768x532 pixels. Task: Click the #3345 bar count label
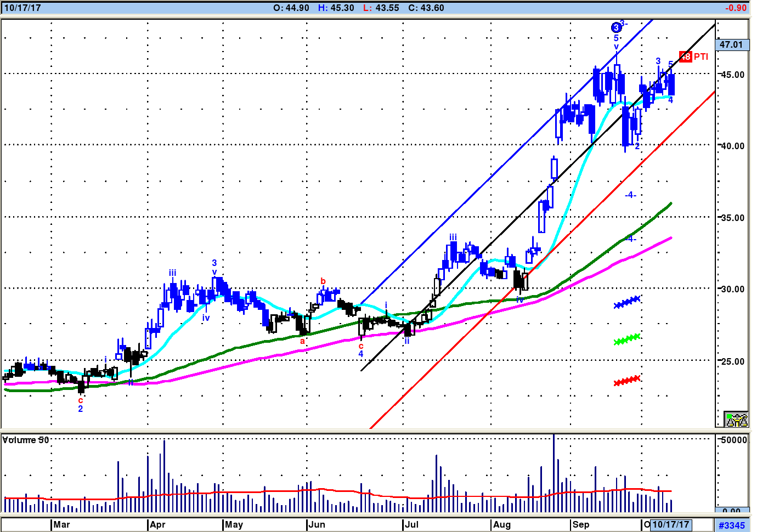(x=732, y=525)
